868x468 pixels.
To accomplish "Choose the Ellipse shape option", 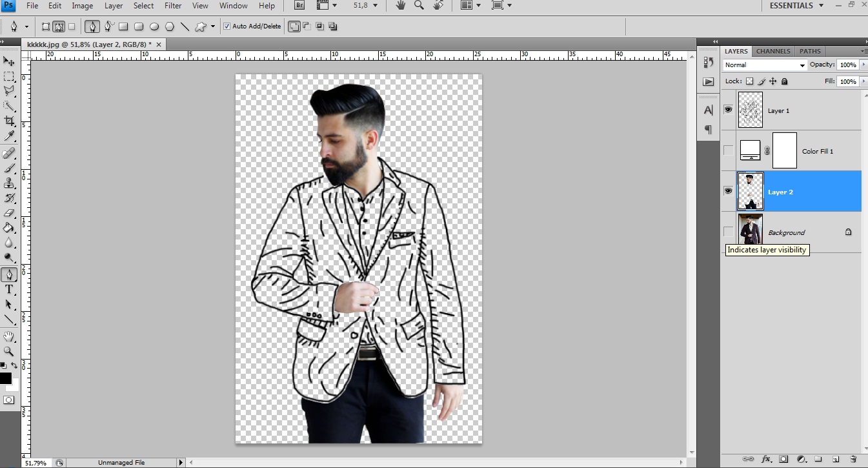I will click(154, 26).
